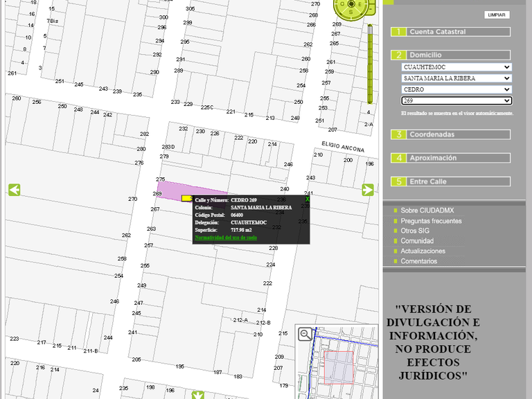Image resolution: width=532 pixels, height=399 pixels.
Task: Click the magnifier icon on overview map
Action: point(305,335)
